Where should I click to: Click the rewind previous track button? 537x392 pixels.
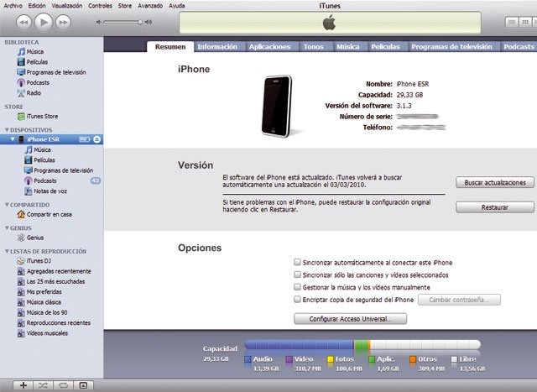pyautogui.click(x=23, y=23)
